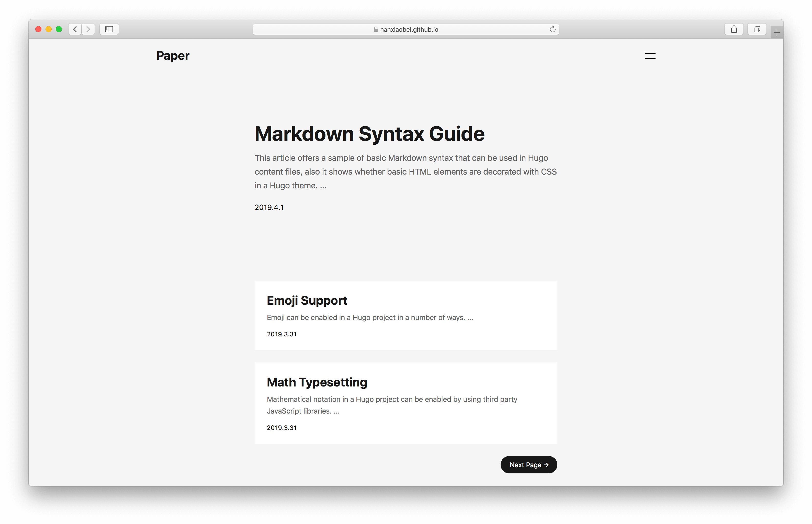812x524 pixels.
Task: Open the Emoji Support post title
Action: pos(307,300)
